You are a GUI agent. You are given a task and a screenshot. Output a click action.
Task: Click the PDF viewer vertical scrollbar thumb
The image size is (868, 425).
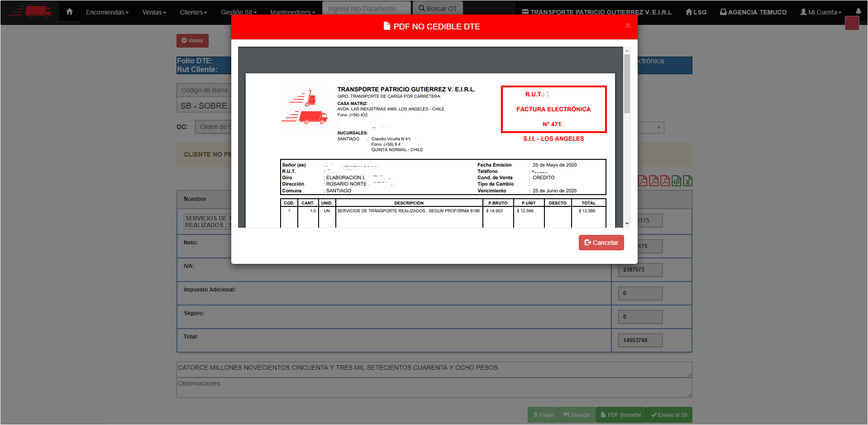[627, 84]
